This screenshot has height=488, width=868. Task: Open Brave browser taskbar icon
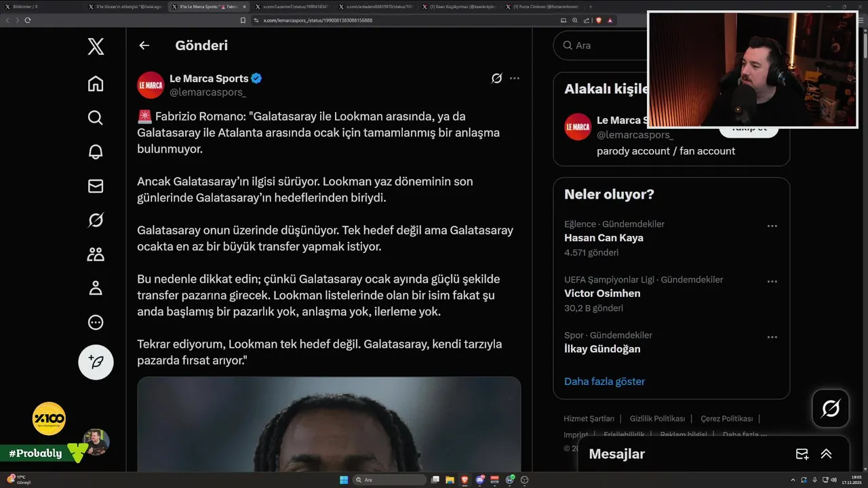point(465,480)
